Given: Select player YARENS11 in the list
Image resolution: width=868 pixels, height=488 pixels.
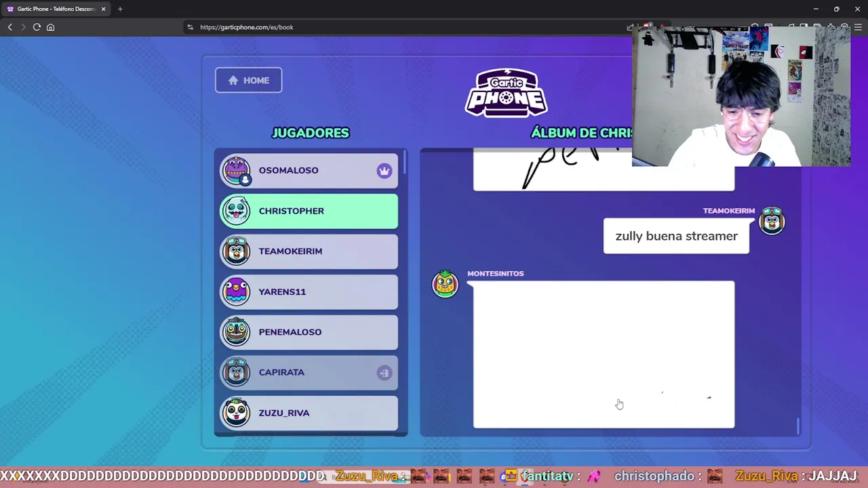Looking at the screenshot, I should (x=309, y=291).
